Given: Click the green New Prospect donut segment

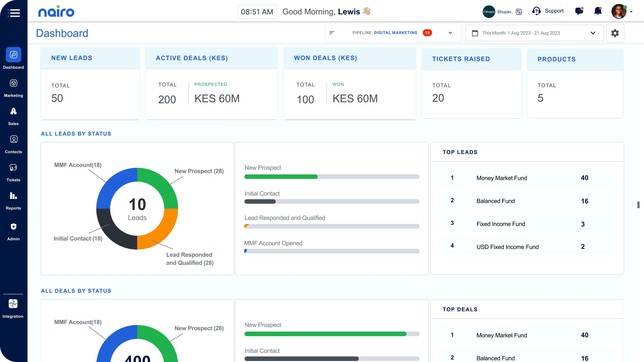Looking at the screenshot, I should click(161, 185).
